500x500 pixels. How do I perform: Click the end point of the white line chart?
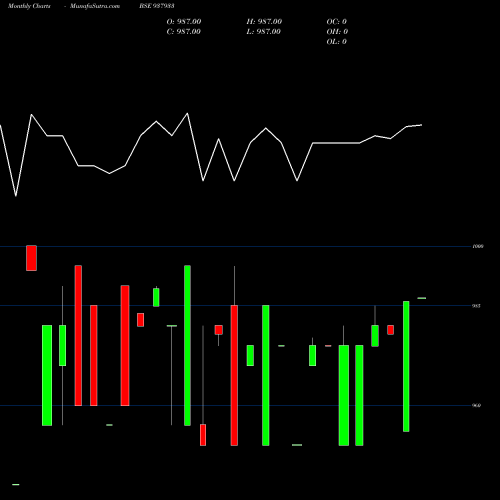click(x=422, y=125)
